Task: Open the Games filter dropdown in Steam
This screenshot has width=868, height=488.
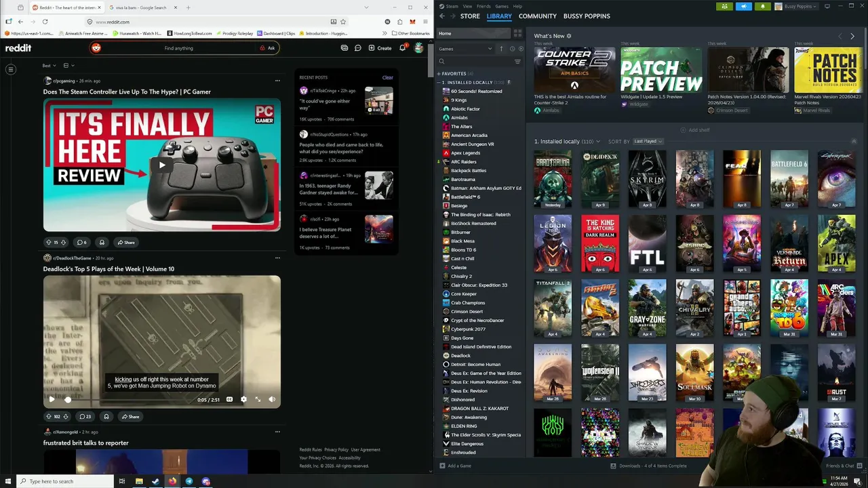Action: click(x=465, y=49)
